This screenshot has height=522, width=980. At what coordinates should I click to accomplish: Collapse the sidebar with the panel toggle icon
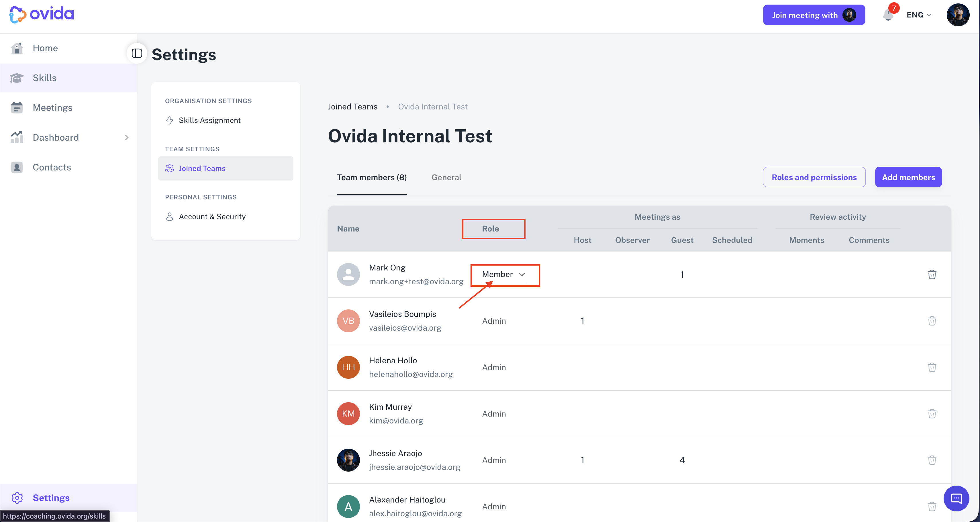click(x=137, y=53)
